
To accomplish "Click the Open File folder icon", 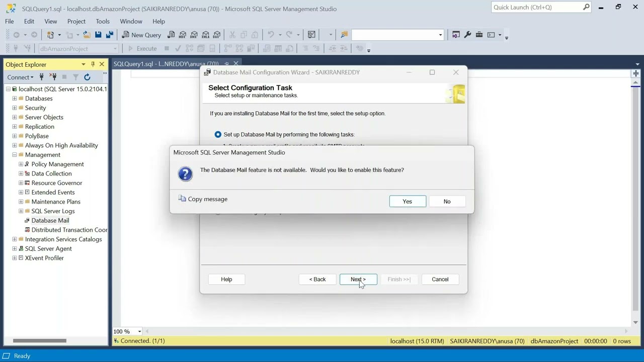I will pos(87,35).
